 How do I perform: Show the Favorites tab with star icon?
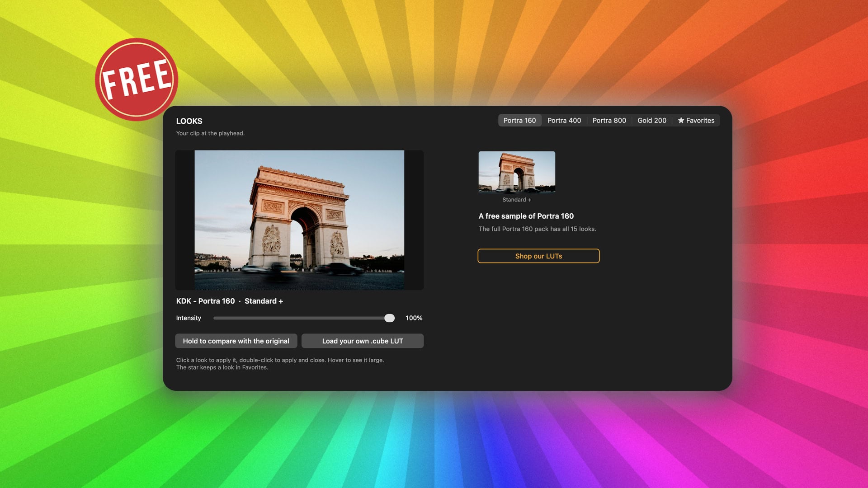[696, 121]
